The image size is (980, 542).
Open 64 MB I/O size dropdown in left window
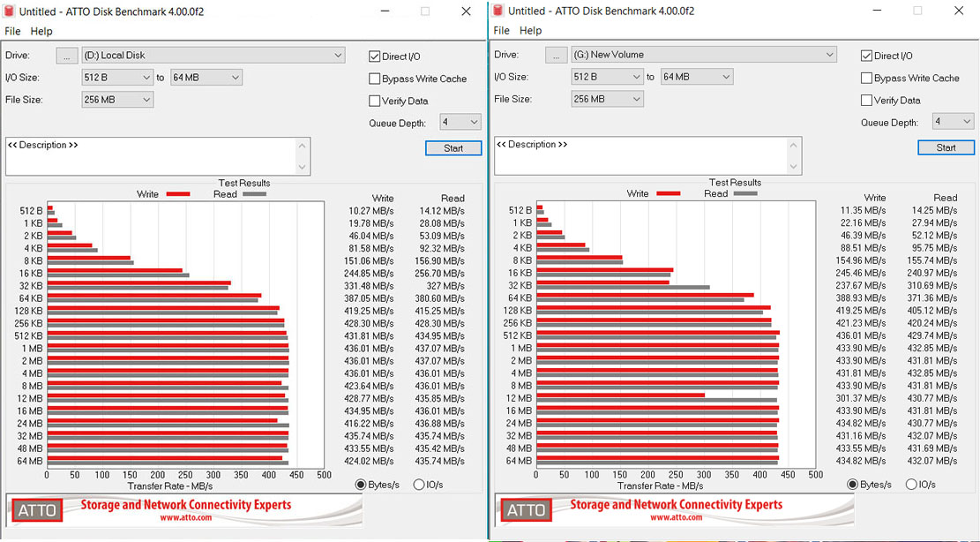click(206, 78)
